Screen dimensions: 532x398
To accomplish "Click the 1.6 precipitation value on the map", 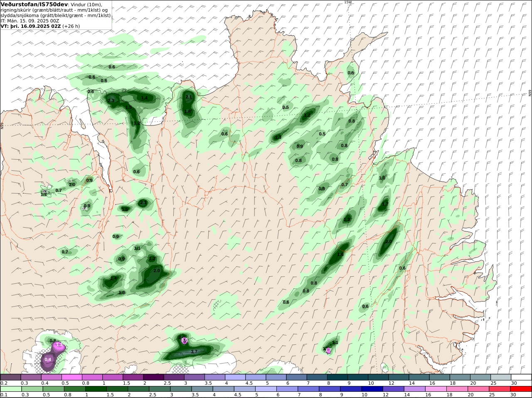I will [340, 254].
